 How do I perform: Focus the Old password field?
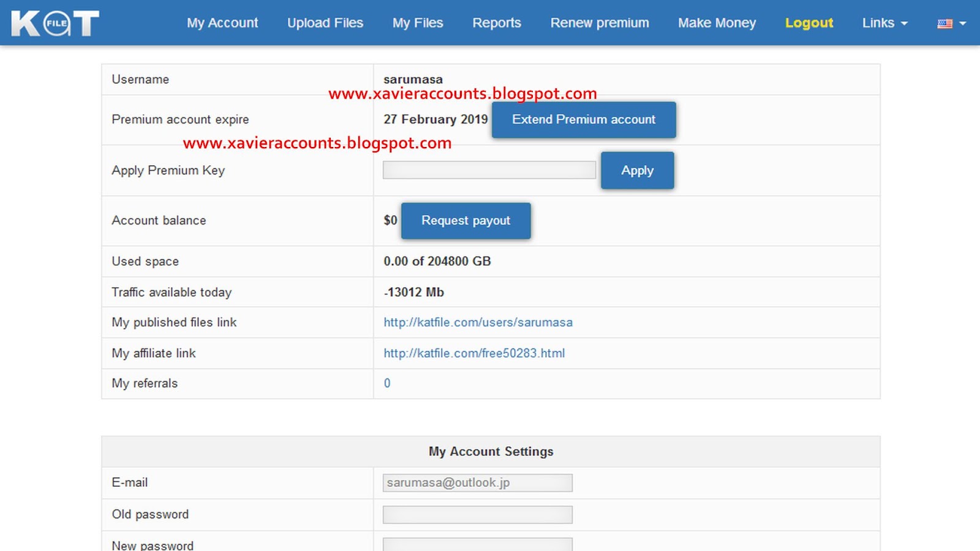(478, 514)
